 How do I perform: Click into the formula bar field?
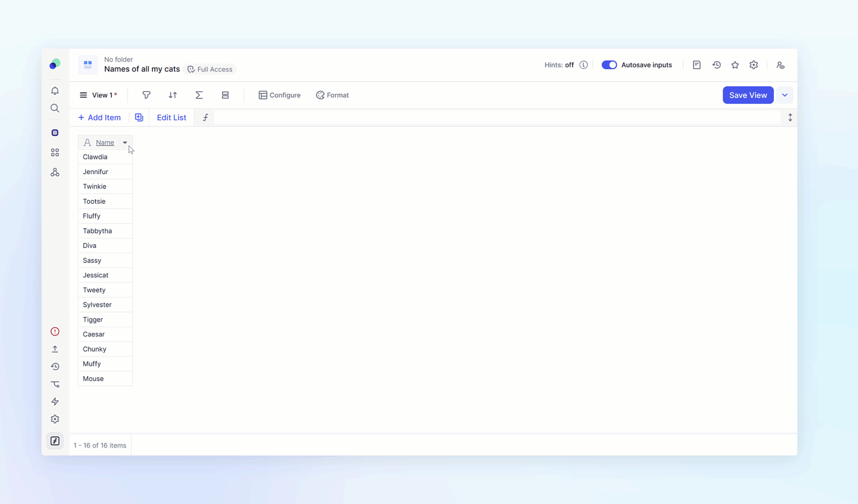[497, 118]
